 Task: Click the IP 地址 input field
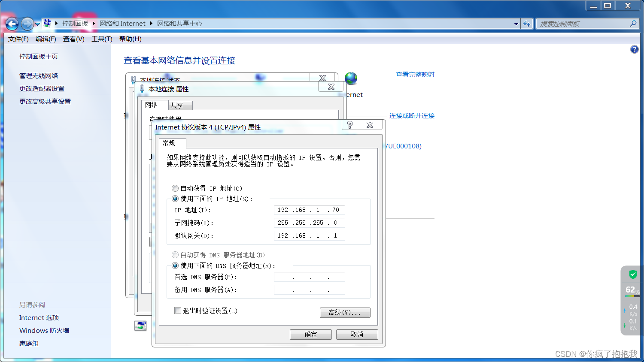click(x=310, y=210)
